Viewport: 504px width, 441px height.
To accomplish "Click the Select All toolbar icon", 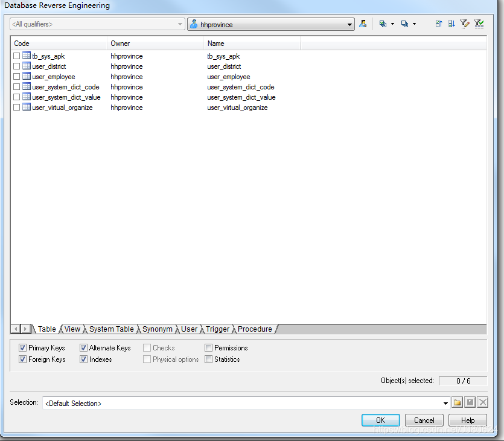I will [x=383, y=24].
